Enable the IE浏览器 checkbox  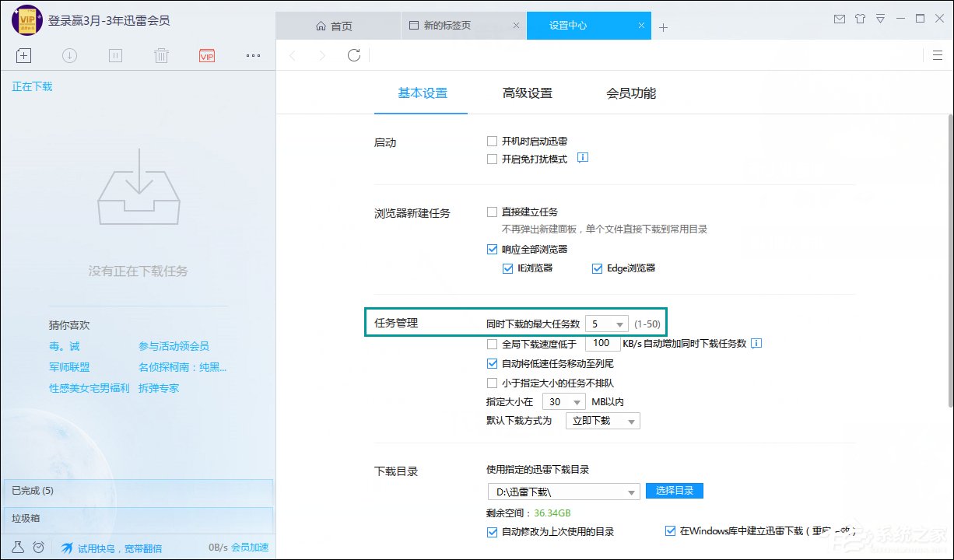pyautogui.click(x=507, y=268)
